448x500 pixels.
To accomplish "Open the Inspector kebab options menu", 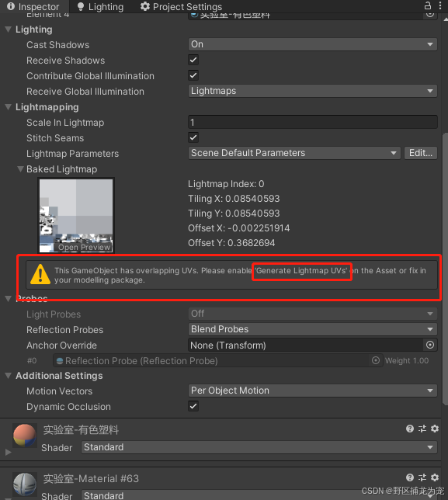I will [x=440, y=5].
